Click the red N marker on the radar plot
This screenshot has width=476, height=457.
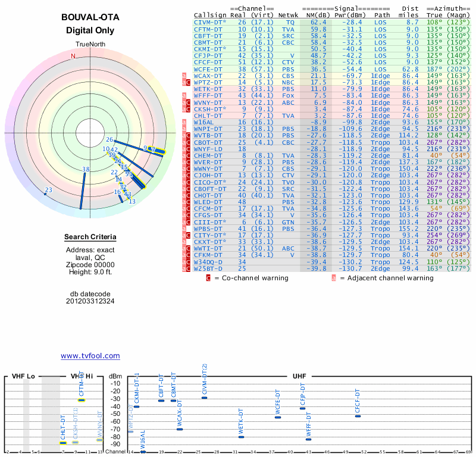click(73, 56)
